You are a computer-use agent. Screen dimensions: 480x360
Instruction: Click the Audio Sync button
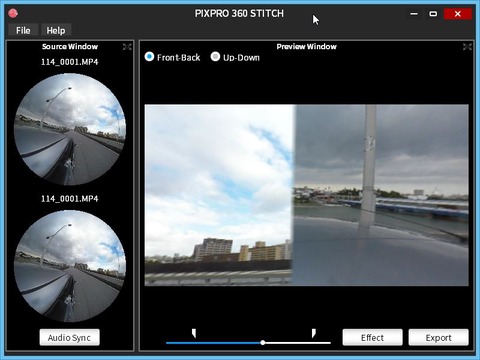69,337
